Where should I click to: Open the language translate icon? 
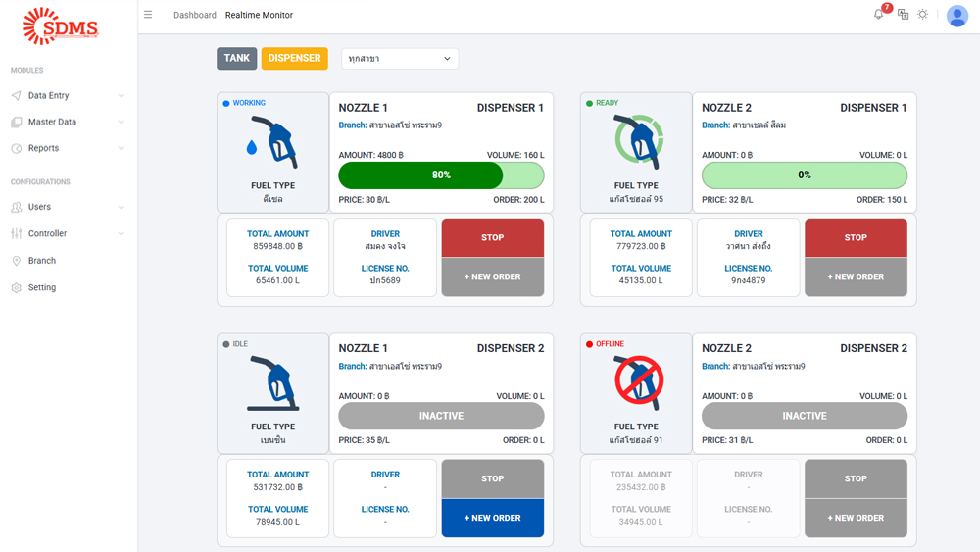[x=903, y=15]
